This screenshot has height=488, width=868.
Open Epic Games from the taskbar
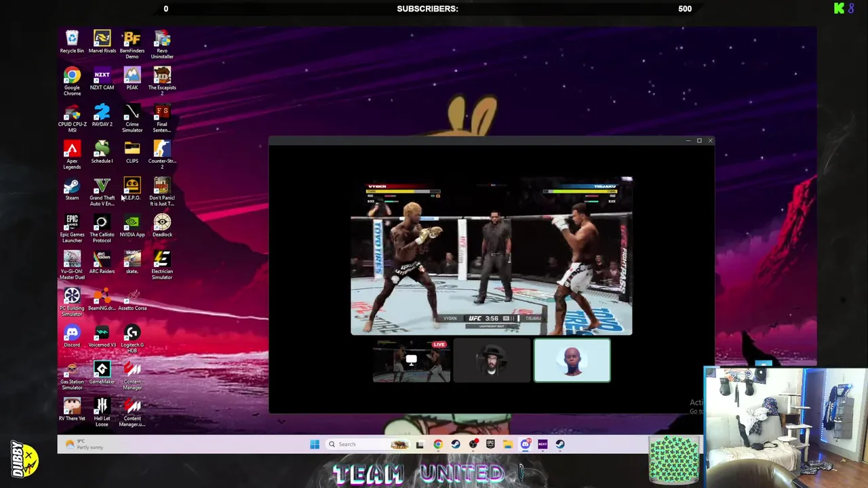point(490,445)
